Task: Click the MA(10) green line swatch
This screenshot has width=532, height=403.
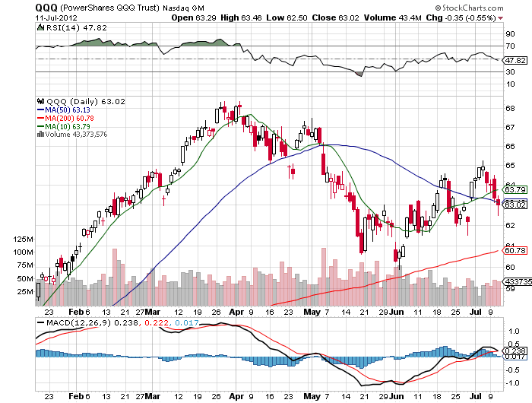Action: (x=40, y=126)
